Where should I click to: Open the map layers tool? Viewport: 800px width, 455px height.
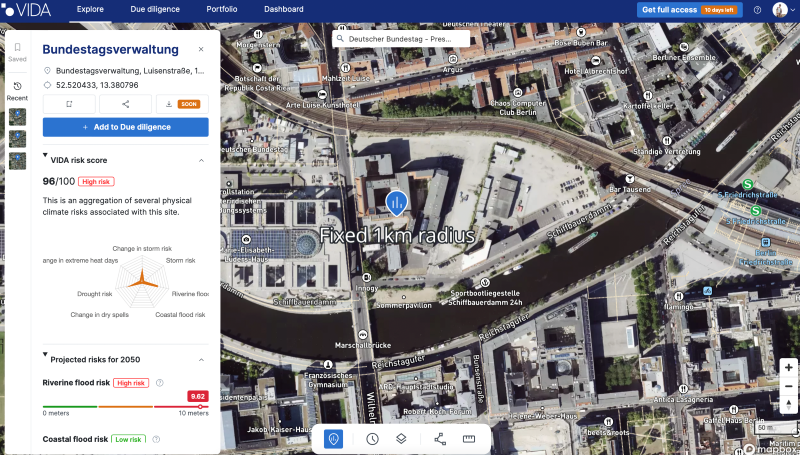point(401,439)
